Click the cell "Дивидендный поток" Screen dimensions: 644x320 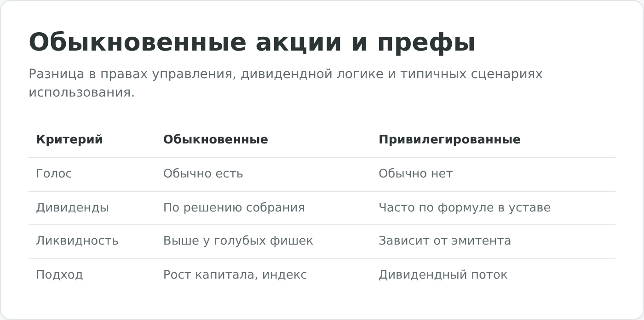click(443, 275)
